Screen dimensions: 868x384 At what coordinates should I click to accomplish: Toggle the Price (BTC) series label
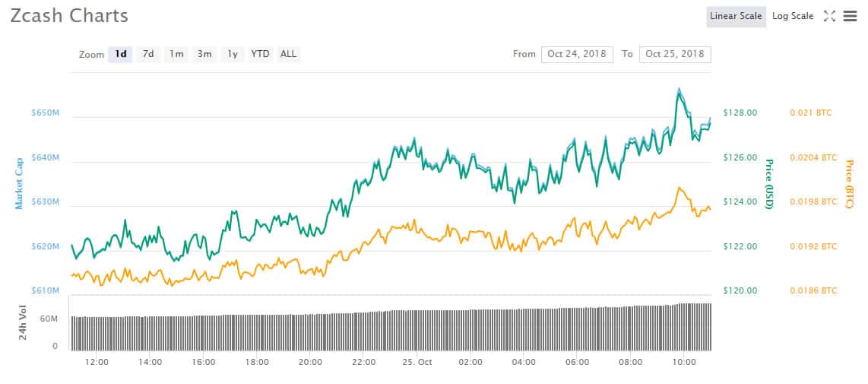(849, 185)
